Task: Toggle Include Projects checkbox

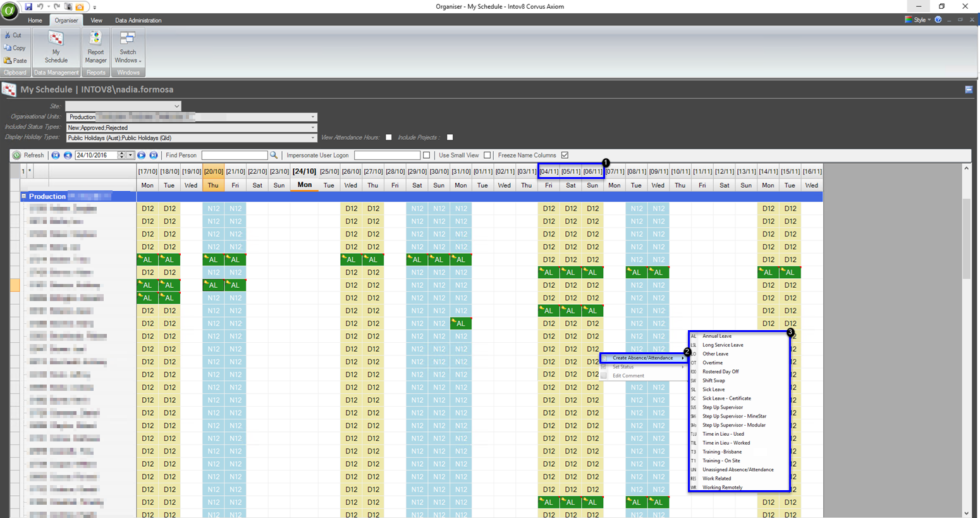Action: [x=450, y=137]
